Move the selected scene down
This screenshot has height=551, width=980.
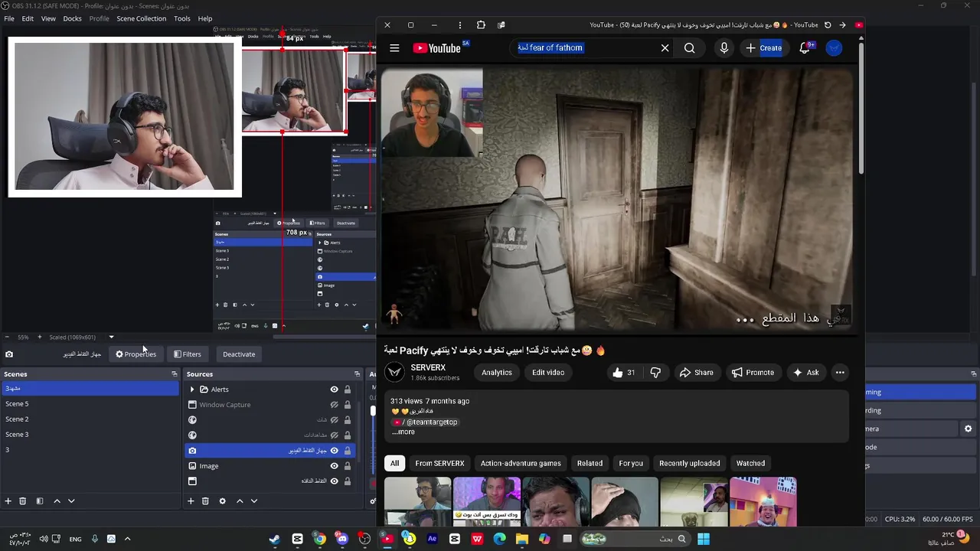(71, 501)
